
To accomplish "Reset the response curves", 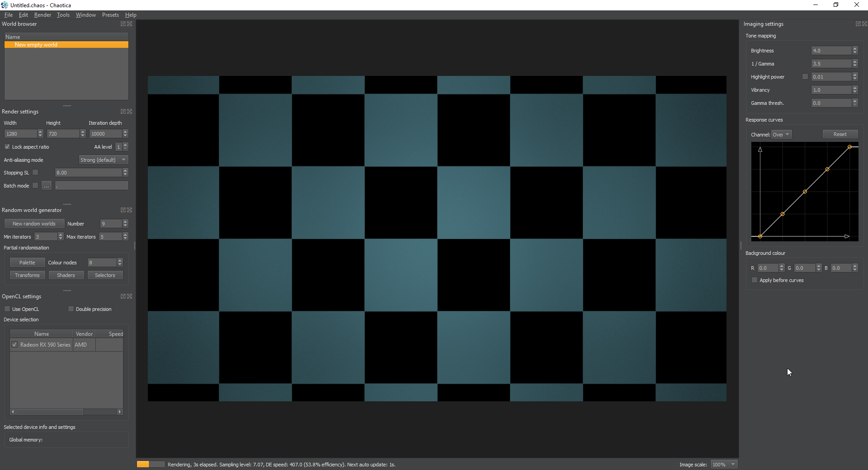I will click(840, 134).
